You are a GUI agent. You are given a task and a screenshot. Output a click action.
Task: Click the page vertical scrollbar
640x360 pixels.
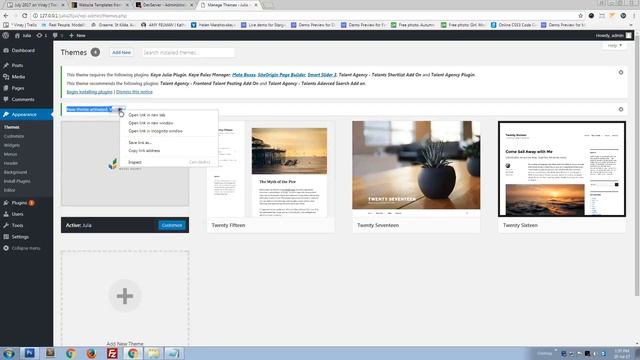tap(637, 165)
